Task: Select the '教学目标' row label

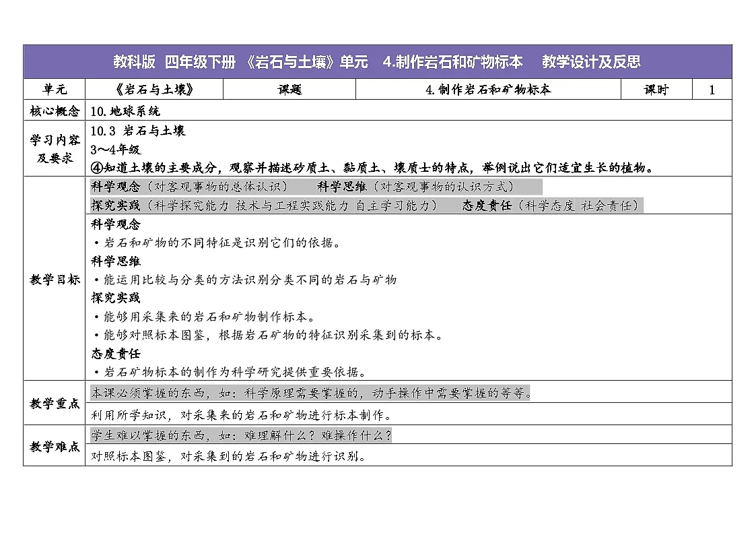Action: pyautogui.click(x=55, y=280)
